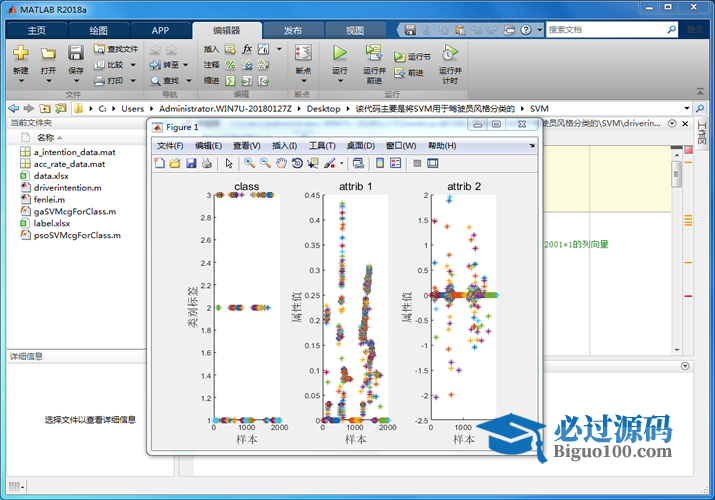Select file driverintention.m in current folder
This screenshot has width=715, height=500.
(67, 188)
